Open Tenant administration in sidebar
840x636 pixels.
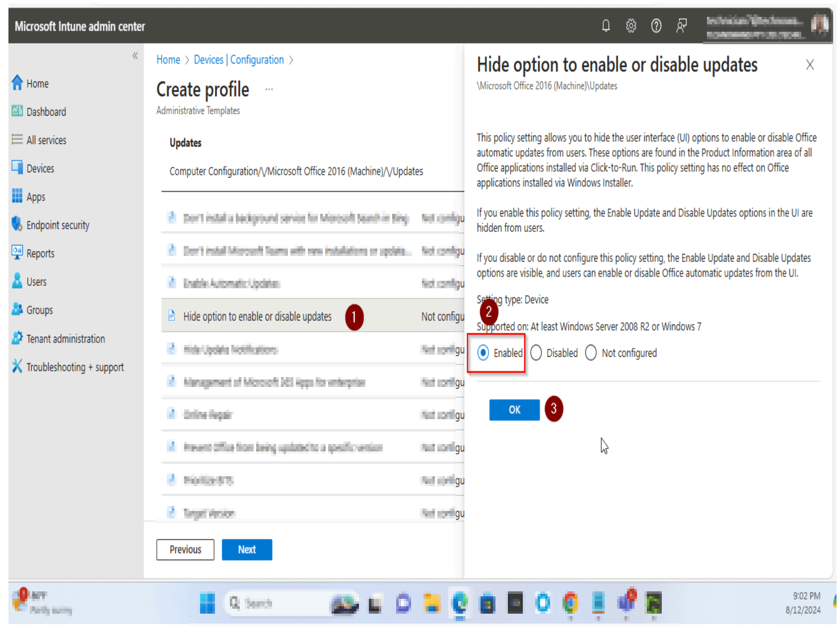pyautogui.click(x=66, y=338)
